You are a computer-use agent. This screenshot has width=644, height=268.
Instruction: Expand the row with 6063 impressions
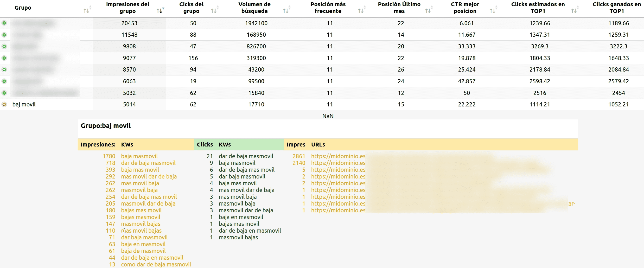(4, 81)
